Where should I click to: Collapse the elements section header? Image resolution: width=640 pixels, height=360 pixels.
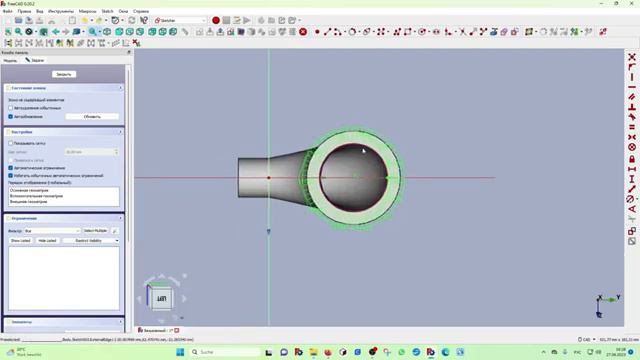point(64,322)
